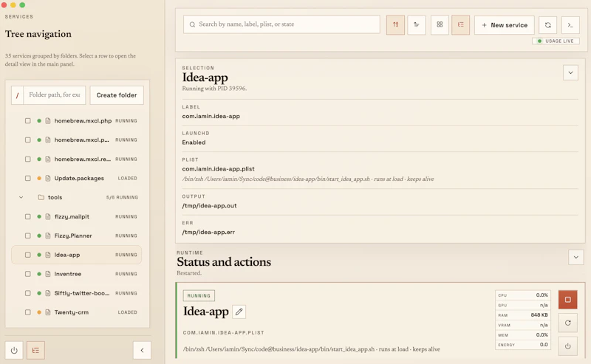Click the search magnifier icon
591x364 pixels.
pyautogui.click(x=192, y=24)
